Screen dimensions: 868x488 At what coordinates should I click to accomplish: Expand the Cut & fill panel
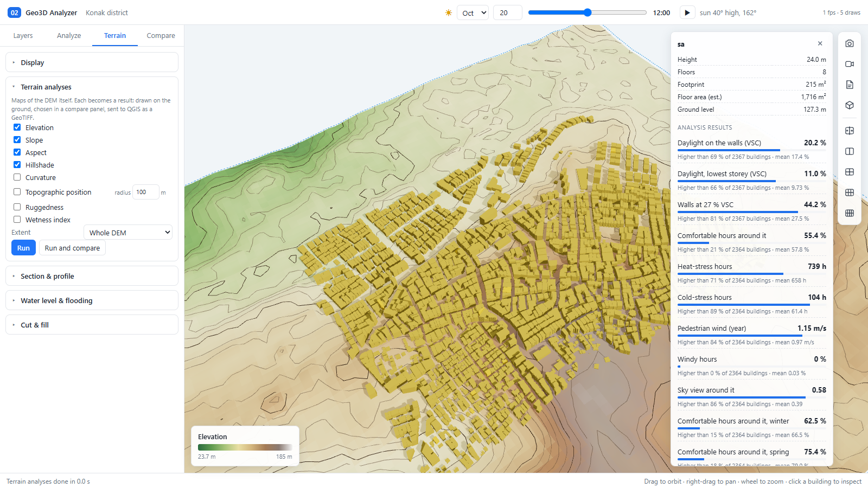(x=92, y=325)
